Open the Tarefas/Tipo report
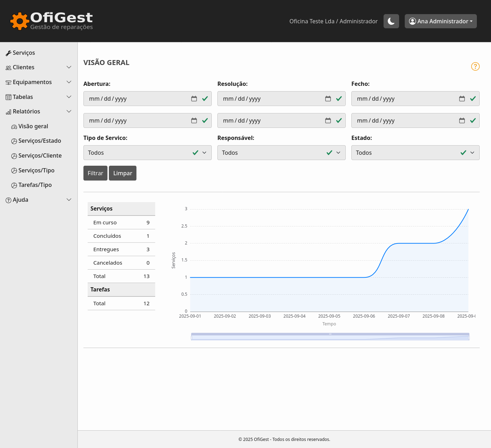The width and height of the screenshot is (491, 448). [35, 185]
